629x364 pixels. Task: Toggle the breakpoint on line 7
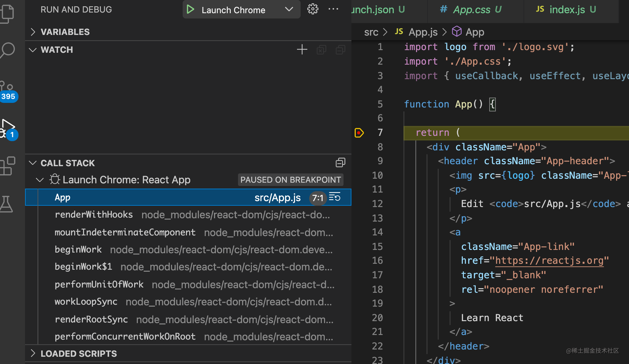point(359,133)
